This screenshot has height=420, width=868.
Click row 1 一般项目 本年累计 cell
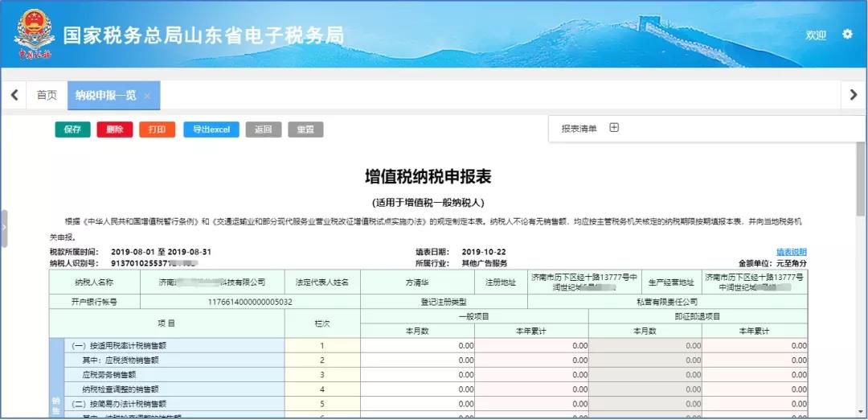pos(531,345)
